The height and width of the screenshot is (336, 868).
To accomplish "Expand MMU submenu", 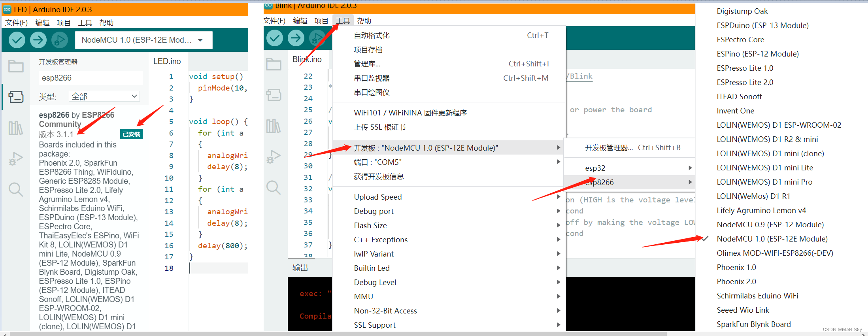I will 449,296.
